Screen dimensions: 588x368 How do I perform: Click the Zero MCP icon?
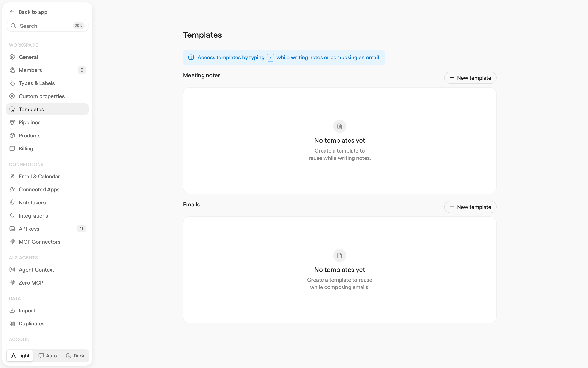(12, 283)
